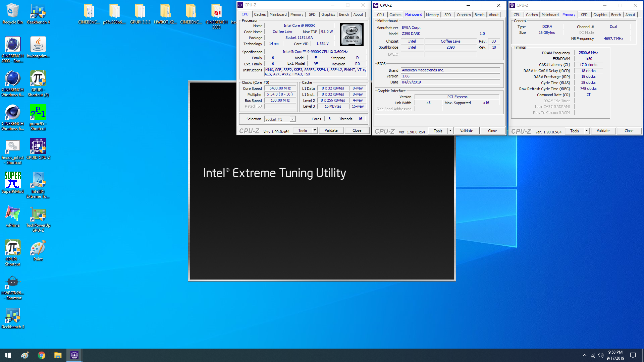Viewport: 644px width, 362px height.
Task: Open Bench tab in first CPU-Z window
Action: 344,14
